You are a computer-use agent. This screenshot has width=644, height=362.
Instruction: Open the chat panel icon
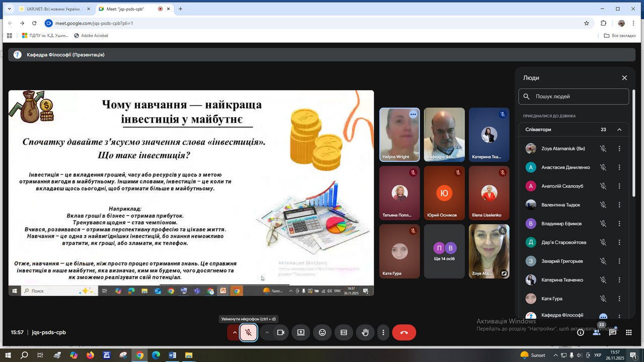click(x=613, y=332)
